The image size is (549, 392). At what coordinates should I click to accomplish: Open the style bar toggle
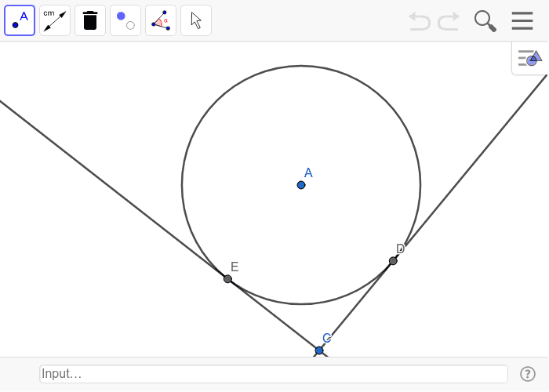pos(529,58)
